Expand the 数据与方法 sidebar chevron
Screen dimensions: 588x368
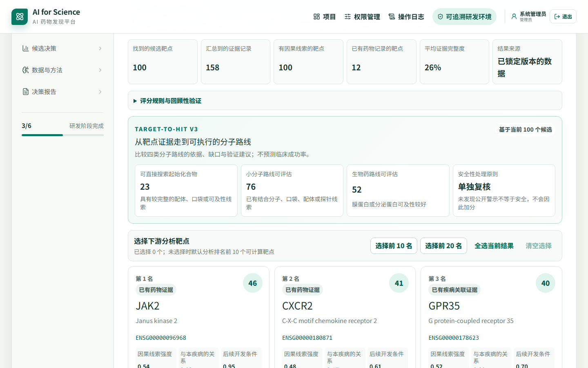[x=100, y=70]
